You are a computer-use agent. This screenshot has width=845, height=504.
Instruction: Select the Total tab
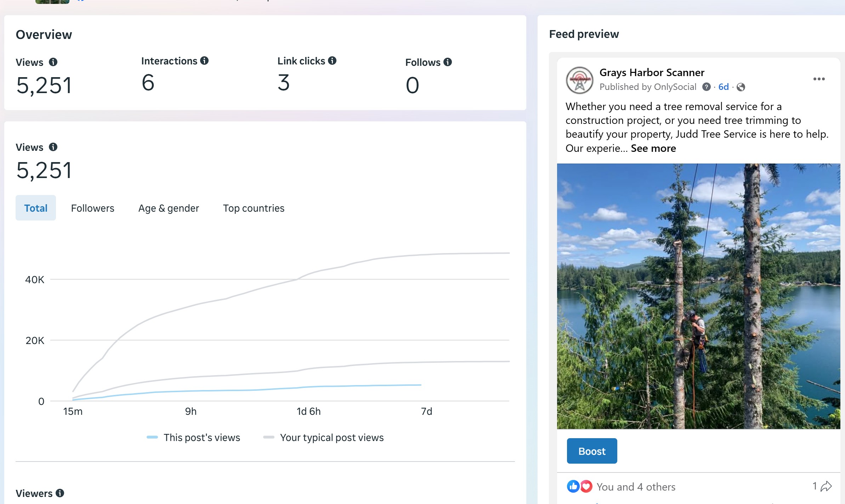tap(36, 208)
